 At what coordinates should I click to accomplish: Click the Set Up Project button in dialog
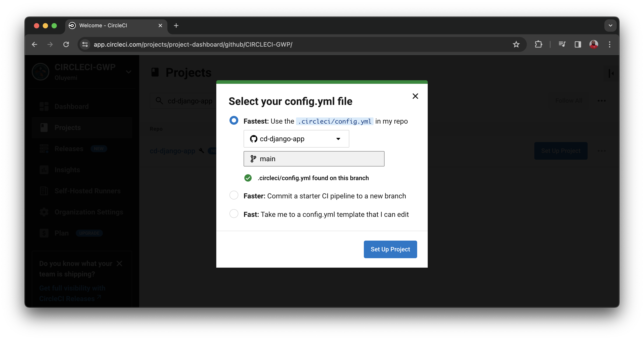click(x=390, y=249)
